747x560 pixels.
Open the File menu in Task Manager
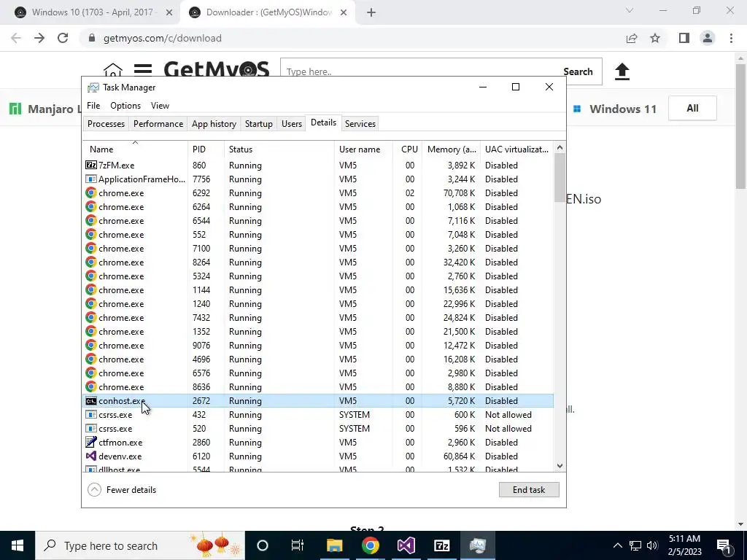(x=93, y=106)
